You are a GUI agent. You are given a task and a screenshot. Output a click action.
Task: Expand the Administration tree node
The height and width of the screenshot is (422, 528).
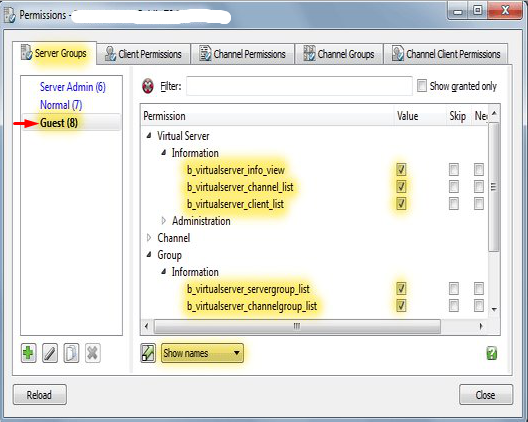pos(164,221)
